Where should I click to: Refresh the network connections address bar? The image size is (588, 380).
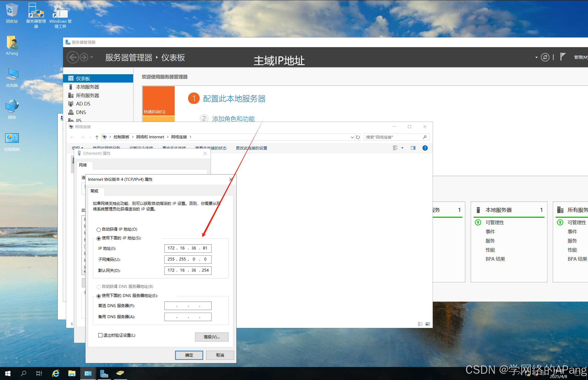tap(358, 137)
